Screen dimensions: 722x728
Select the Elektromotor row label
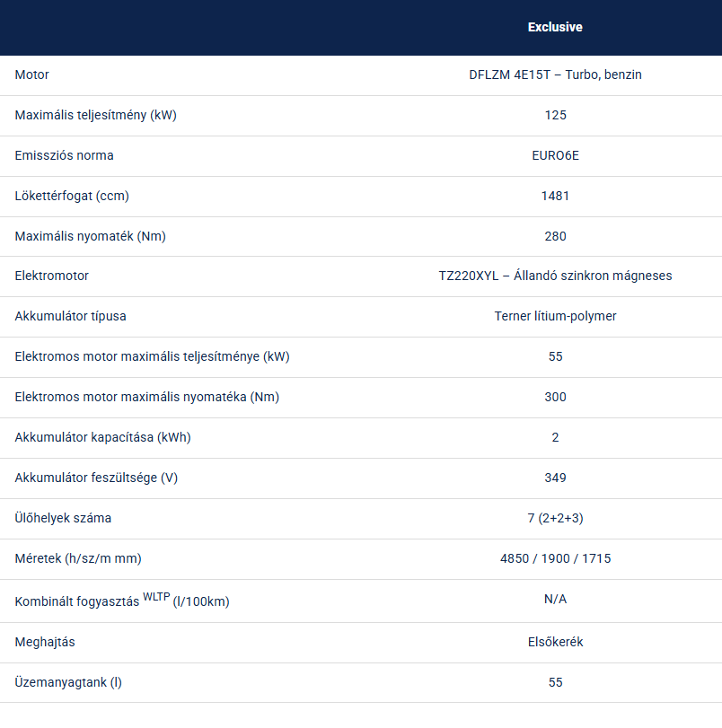coord(51,276)
